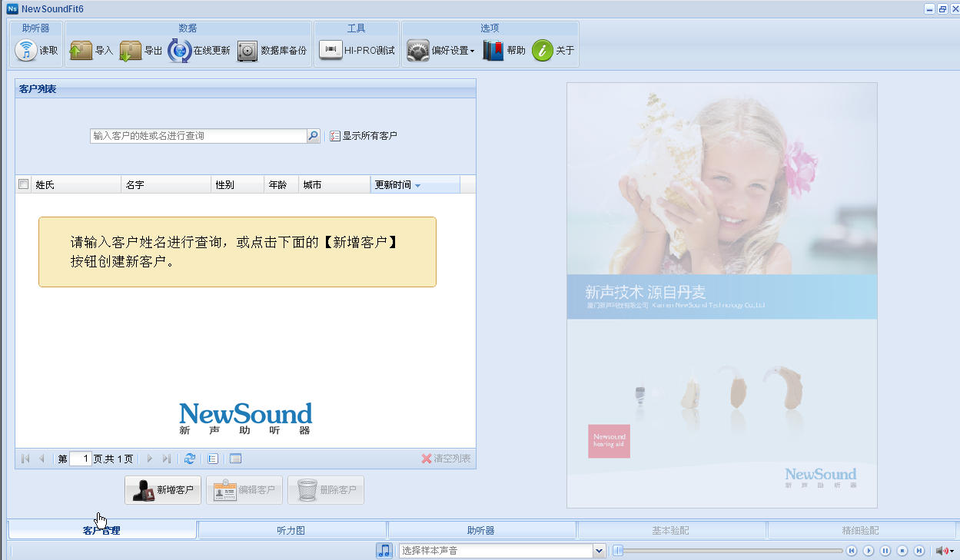Sort by 城市 column header
Screen dimensions: 960x560
(x=334, y=185)
